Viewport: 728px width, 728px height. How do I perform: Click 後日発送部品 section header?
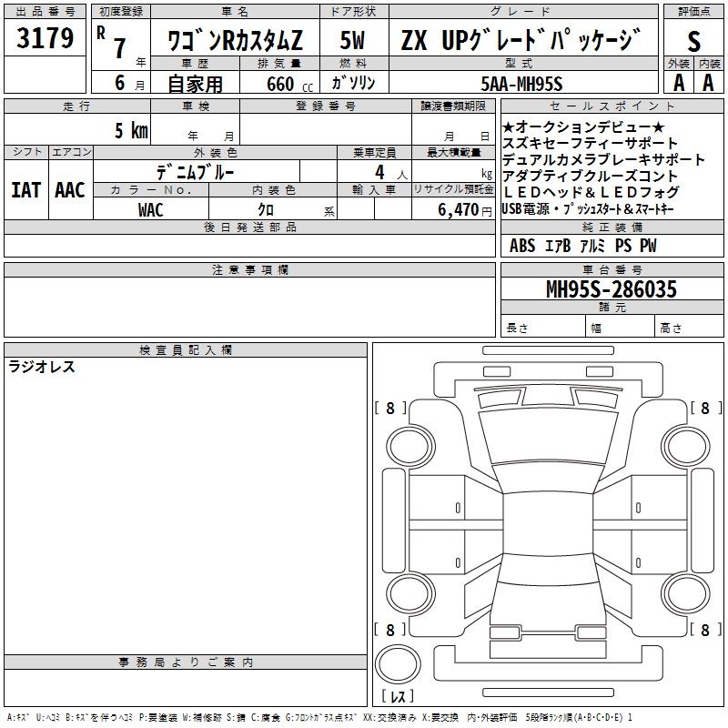click(249, 227)
